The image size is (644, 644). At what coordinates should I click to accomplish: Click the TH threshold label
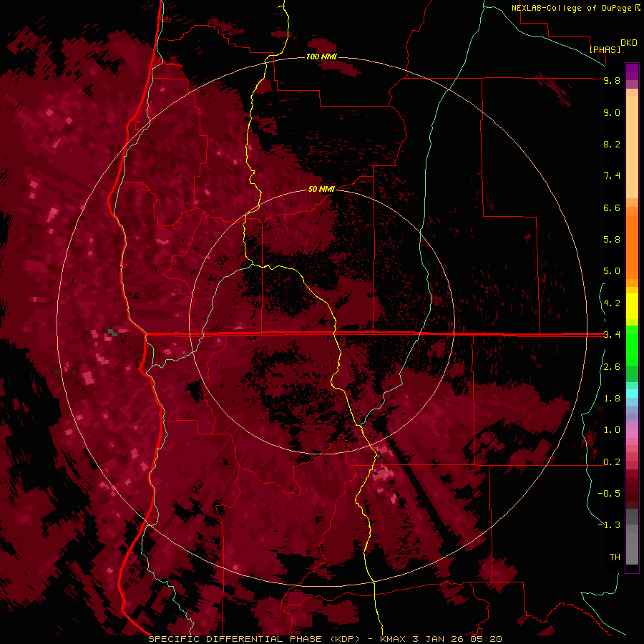[615, 557]
